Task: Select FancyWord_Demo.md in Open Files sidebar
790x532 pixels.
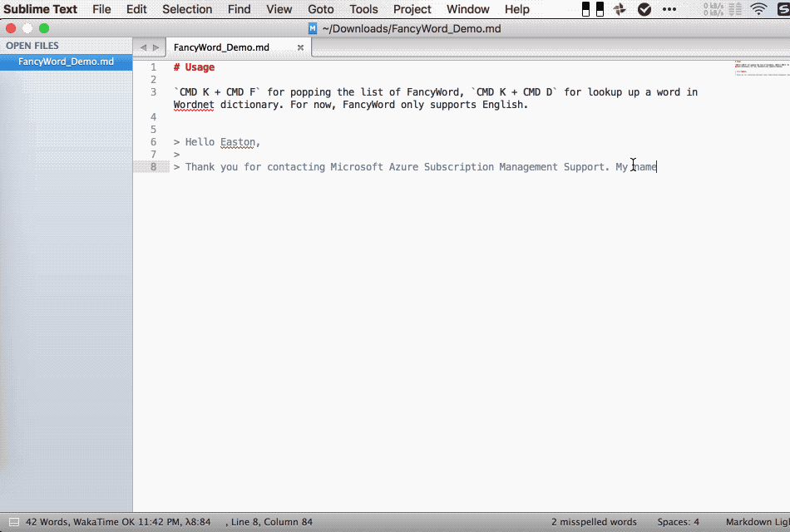Action: click(67, 61)
